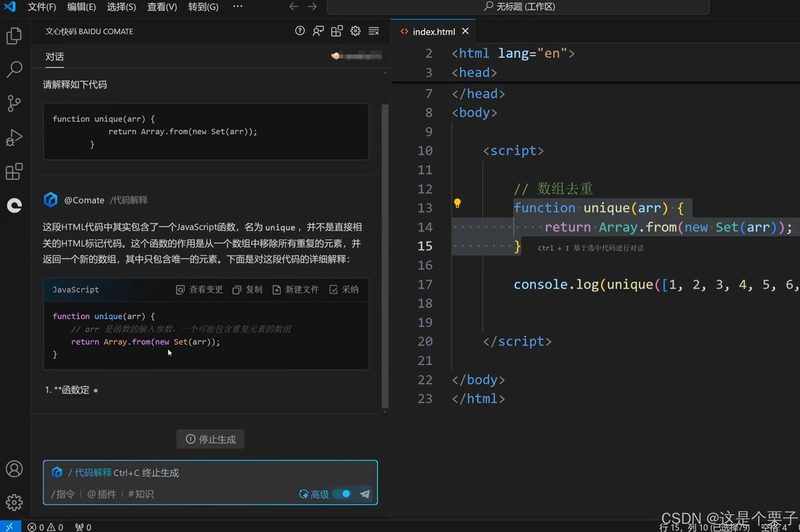Select the 对话 tab
The width and height of the screenshot is (800, 532).
point(54,57)
